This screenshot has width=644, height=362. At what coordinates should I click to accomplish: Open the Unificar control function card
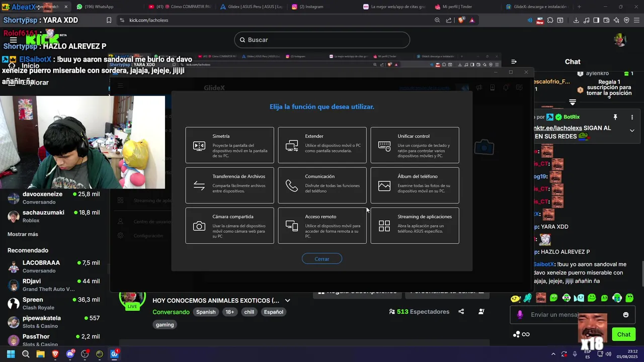[x=415, y=145]
